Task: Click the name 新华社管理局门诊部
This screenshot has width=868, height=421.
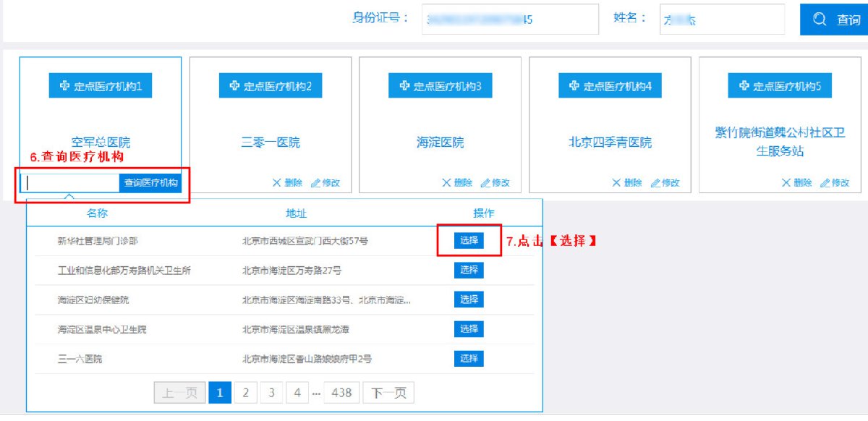Action: coord(97,241)
